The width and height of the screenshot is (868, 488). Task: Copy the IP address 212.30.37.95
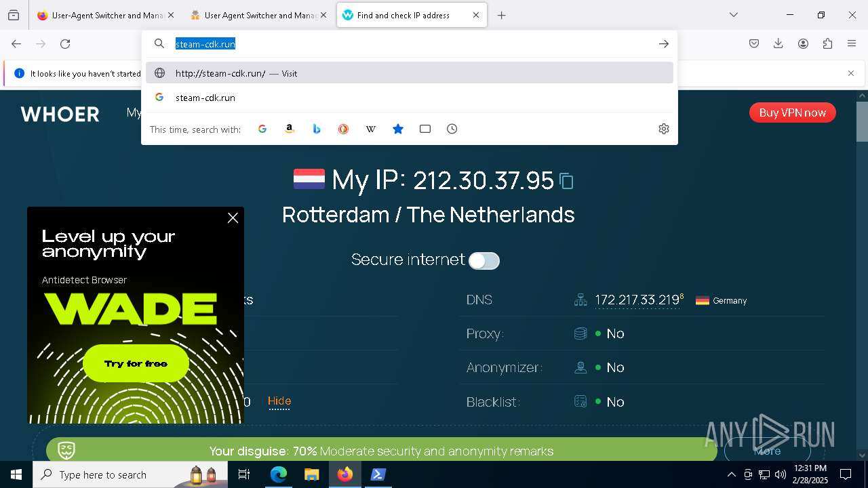(x=566, y=181)
